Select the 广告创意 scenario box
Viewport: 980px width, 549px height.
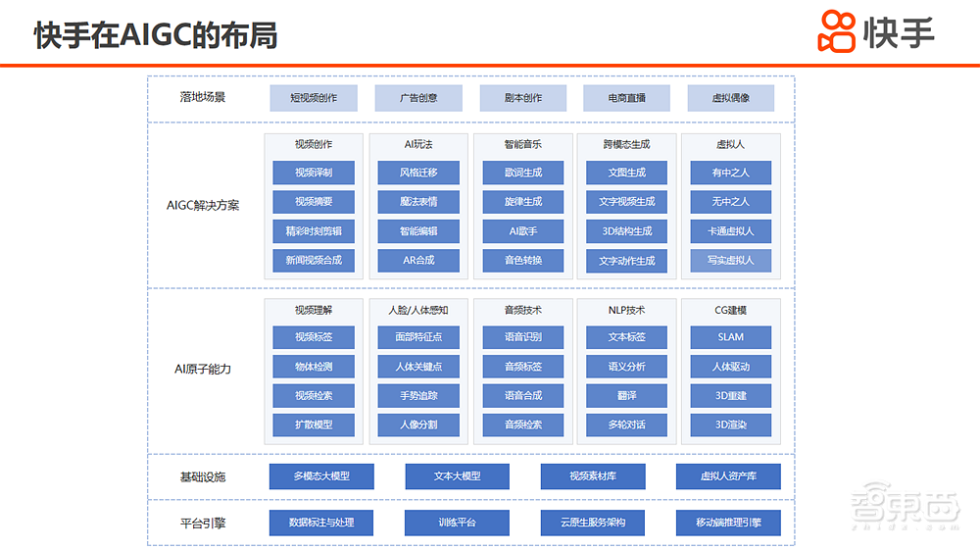point(418,98)
